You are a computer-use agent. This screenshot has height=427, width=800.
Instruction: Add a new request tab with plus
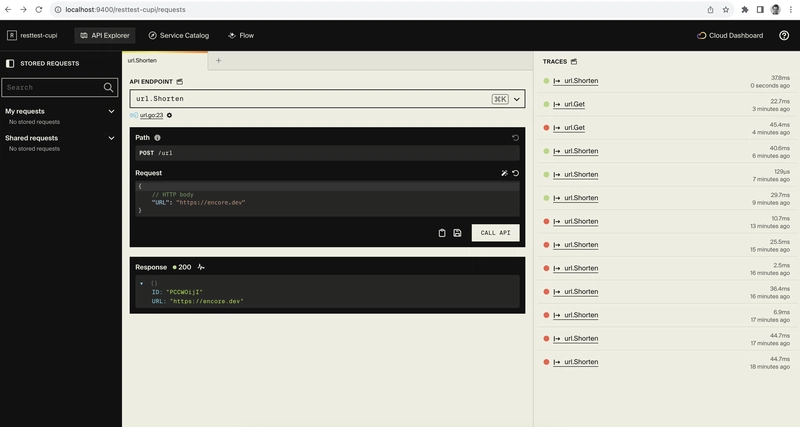click(x=219, y=60)
